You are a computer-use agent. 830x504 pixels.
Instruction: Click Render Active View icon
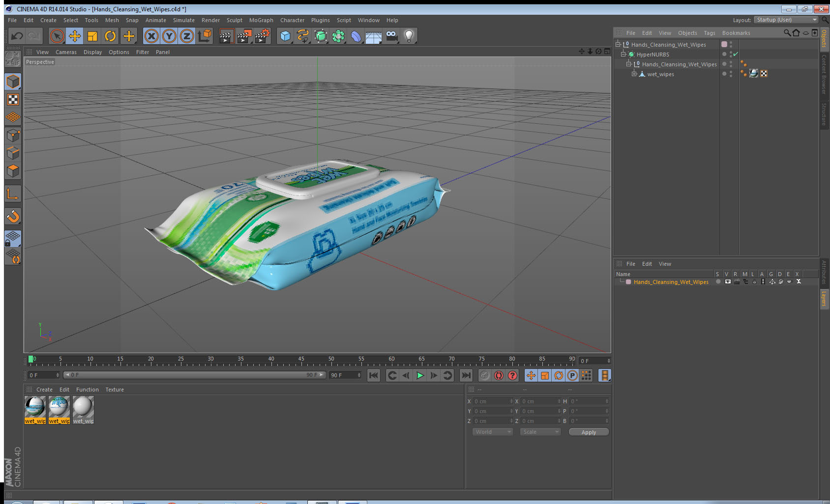(226, 36)
